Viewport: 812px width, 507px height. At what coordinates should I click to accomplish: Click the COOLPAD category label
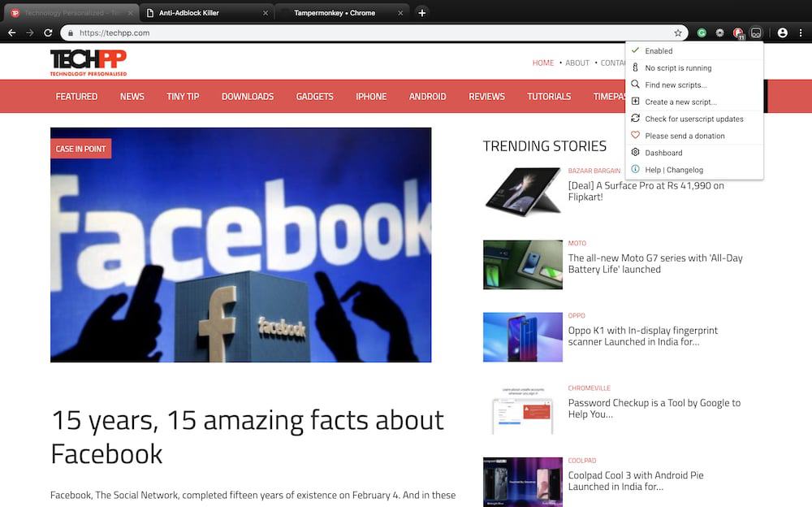point(582,461)
